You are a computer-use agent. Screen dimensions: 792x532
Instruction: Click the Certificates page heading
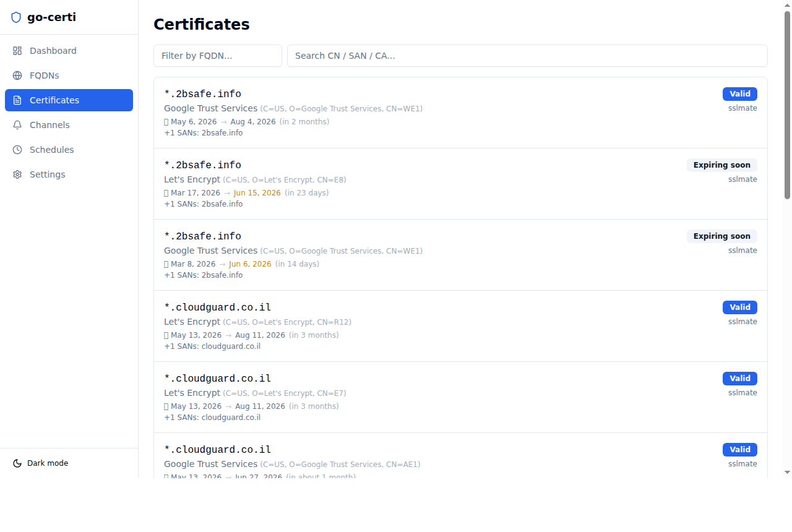(202, 24)
